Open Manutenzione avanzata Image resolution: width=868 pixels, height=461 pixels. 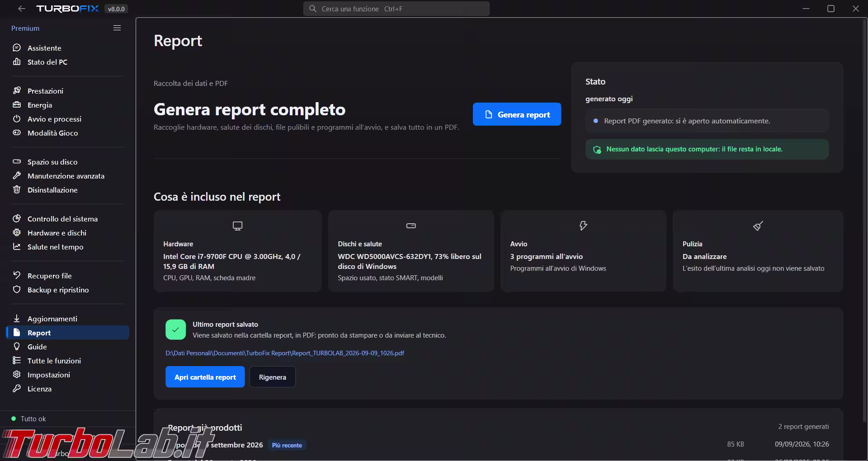pyautogui.click(x=67, y=176)
